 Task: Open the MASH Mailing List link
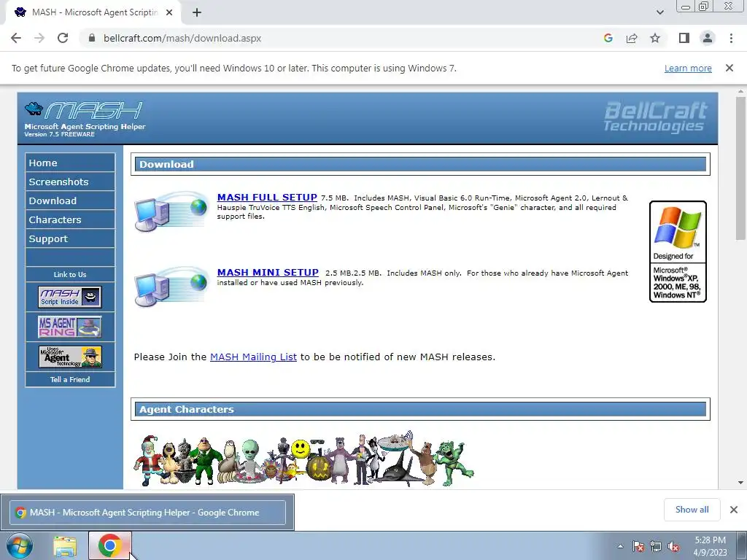click(253, 357)
